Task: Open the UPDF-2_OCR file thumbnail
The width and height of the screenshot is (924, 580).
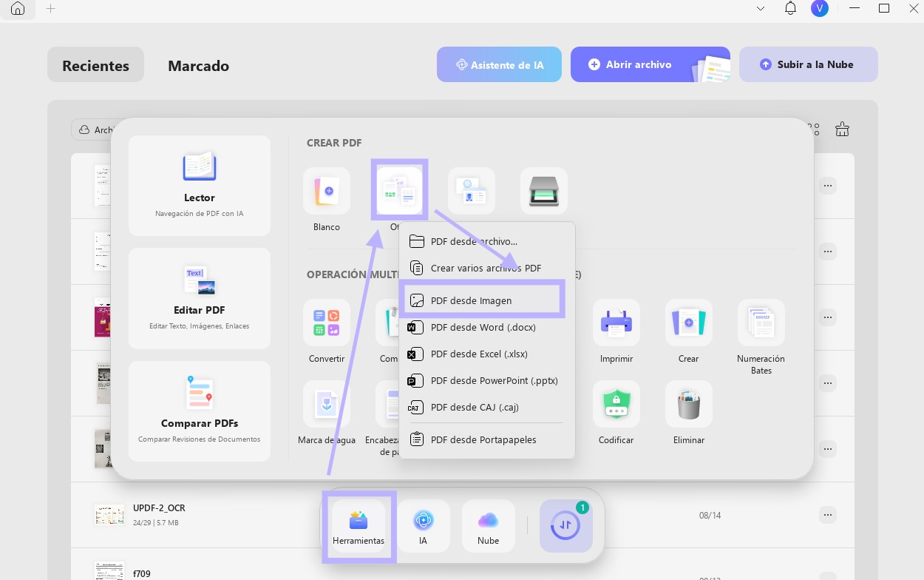Action: 109,515
